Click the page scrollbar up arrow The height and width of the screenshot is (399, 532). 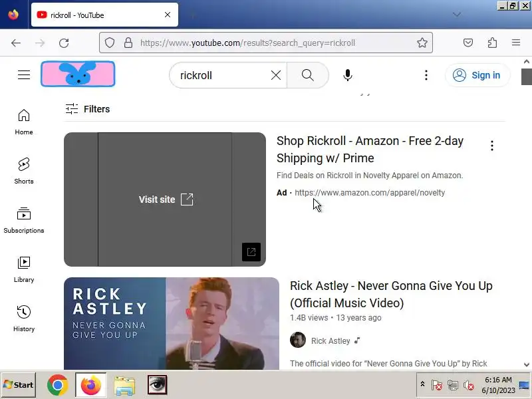(x=526, y=61)
